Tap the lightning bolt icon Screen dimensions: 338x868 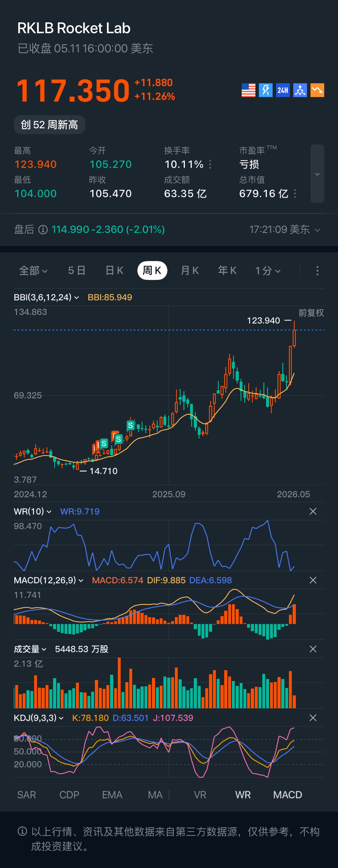[266, 90]
